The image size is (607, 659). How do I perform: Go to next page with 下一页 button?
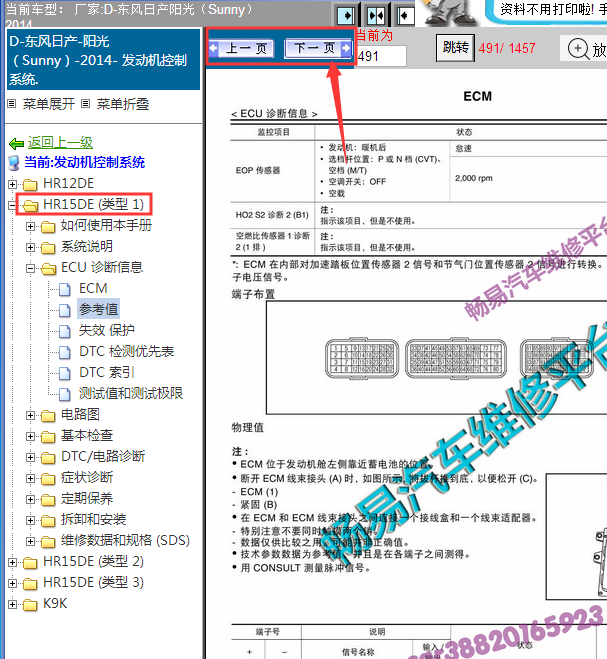pyautogui.click(x=318, y=48)
